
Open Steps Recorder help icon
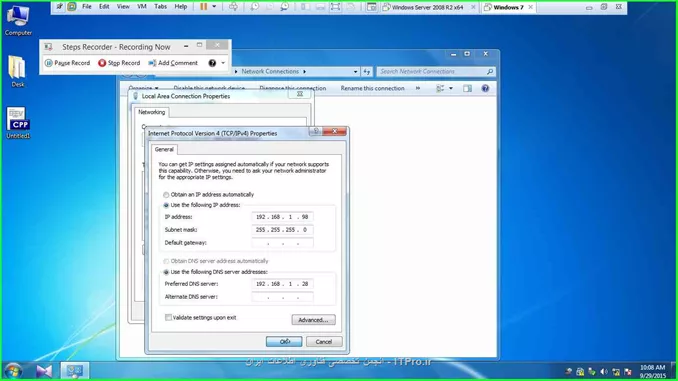[x=212, y=63]
